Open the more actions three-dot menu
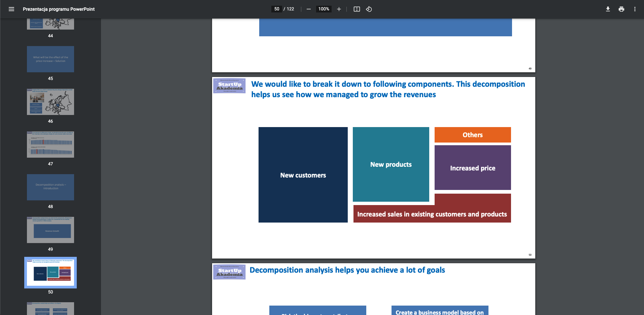This screenshot has width=644, height=315. tap(635, 9)
